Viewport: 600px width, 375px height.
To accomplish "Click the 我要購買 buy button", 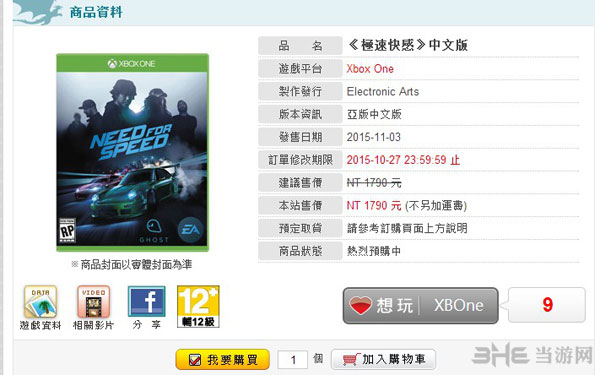I will pos(223,360).
